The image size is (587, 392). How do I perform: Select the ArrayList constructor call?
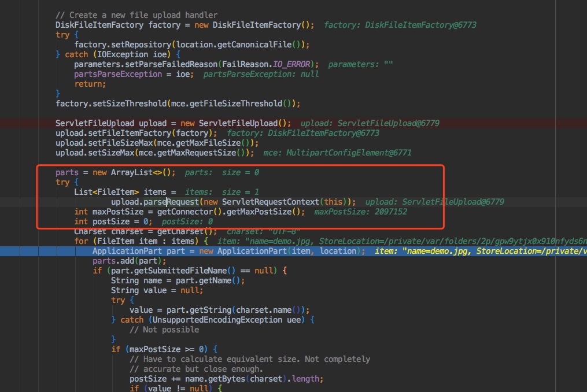click(142, 172)
